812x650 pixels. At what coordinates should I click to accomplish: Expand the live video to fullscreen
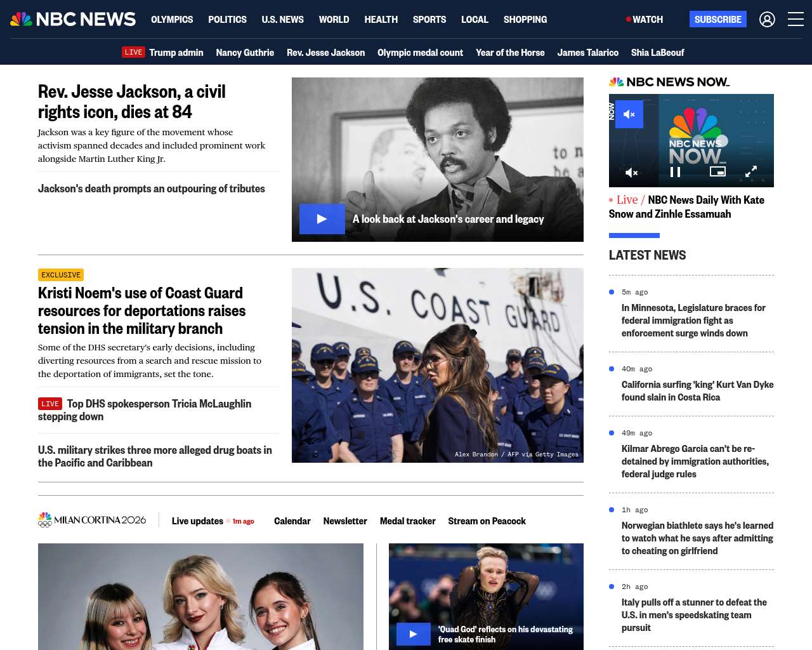point(751,171)
